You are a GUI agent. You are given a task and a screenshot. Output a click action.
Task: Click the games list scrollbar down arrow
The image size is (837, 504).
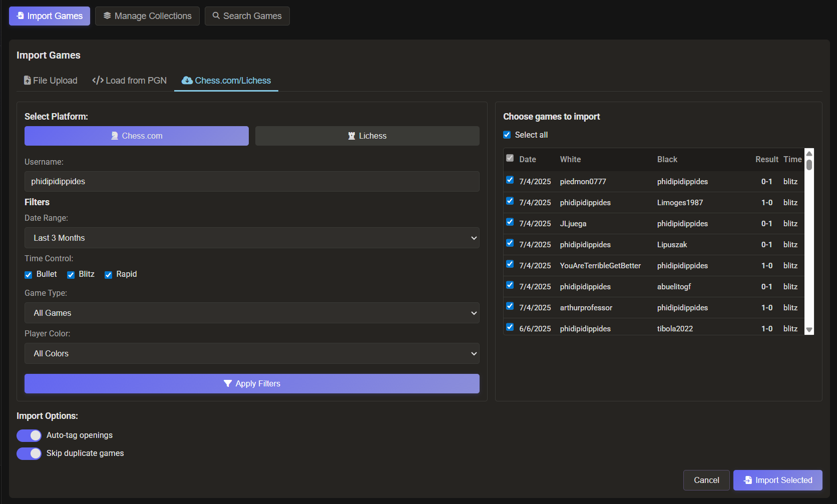tap(809, 330)
